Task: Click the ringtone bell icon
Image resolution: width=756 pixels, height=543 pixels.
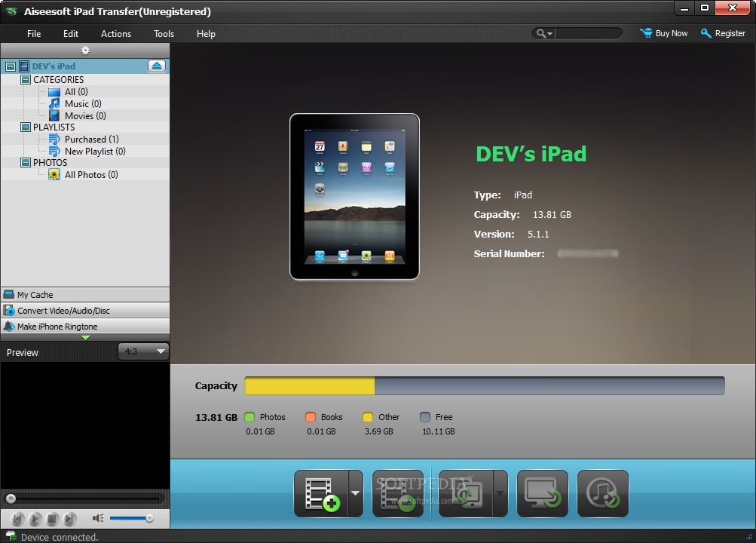Action: pos(9,326)
